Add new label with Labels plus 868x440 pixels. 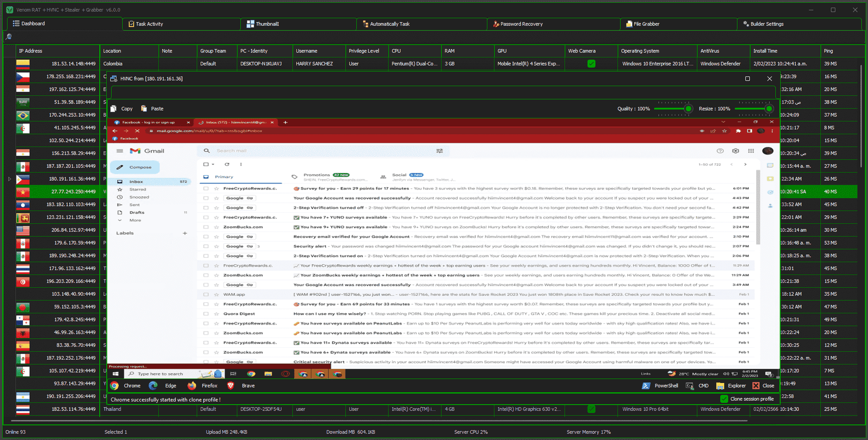pos(185,233)
